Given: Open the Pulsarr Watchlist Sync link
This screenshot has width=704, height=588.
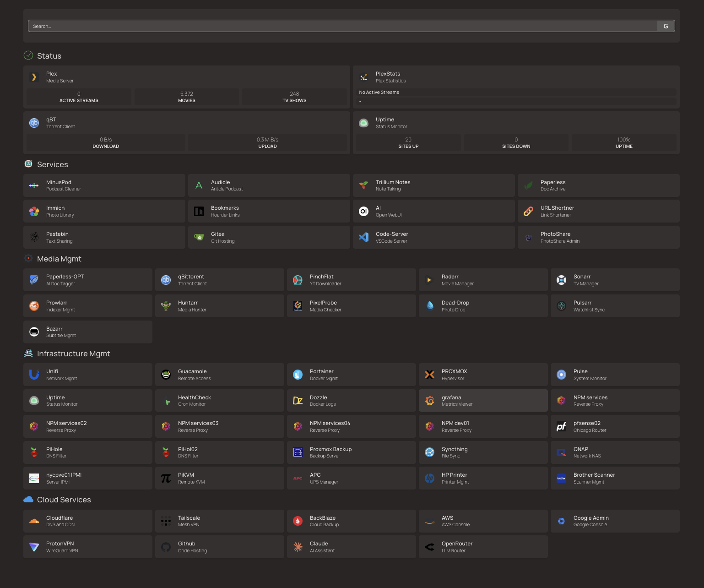Looking at the screenshot, I should [x=615, y=306].
